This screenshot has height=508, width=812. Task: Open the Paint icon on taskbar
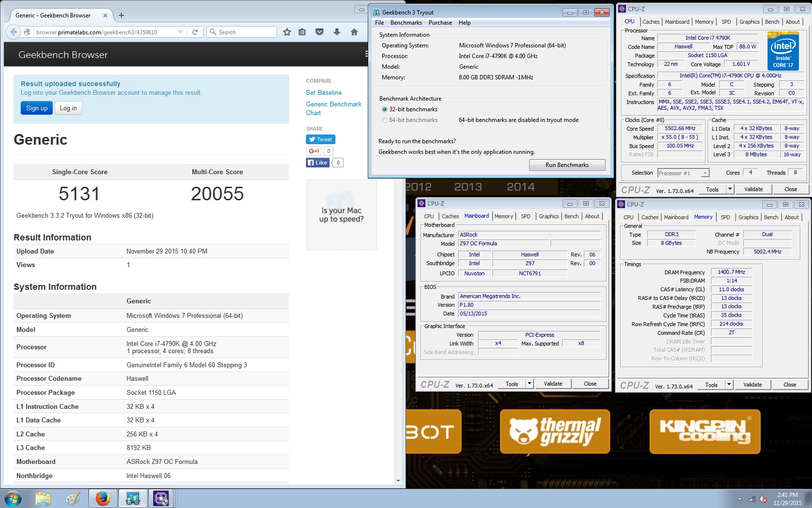(x=73, y=498)
